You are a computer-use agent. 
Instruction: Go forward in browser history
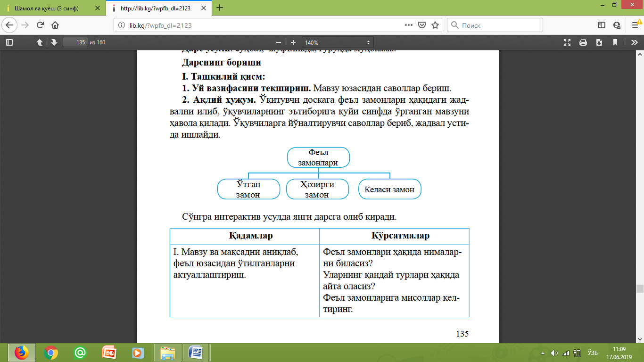click(25, 25)
